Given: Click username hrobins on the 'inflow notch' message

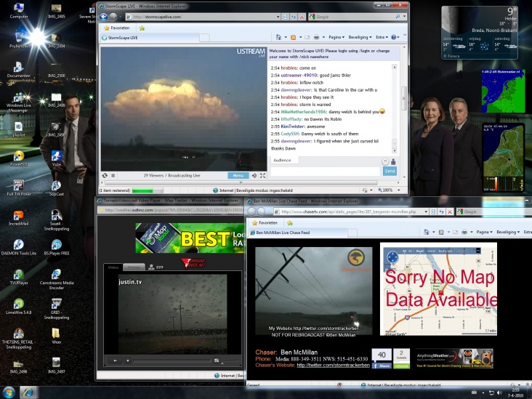Looking at the screenshot, I should [x=289, y=82].
